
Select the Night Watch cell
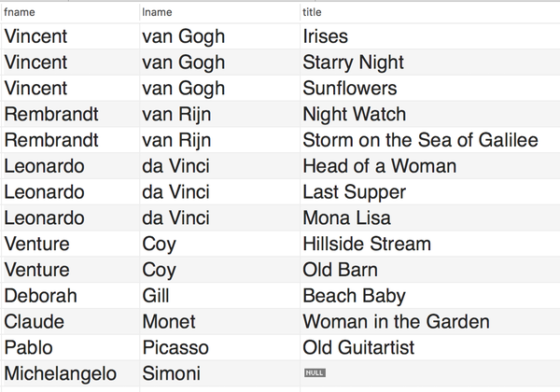point(354,115)
